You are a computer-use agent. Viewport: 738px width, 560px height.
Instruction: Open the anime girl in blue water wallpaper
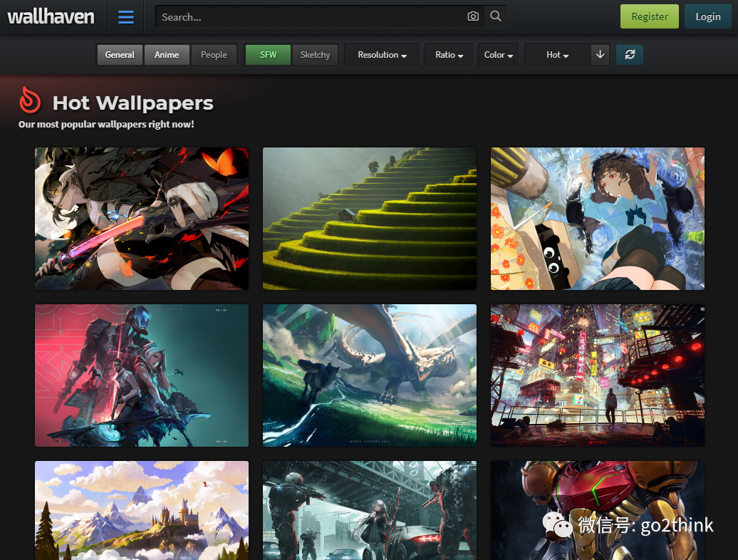point(598,219)
